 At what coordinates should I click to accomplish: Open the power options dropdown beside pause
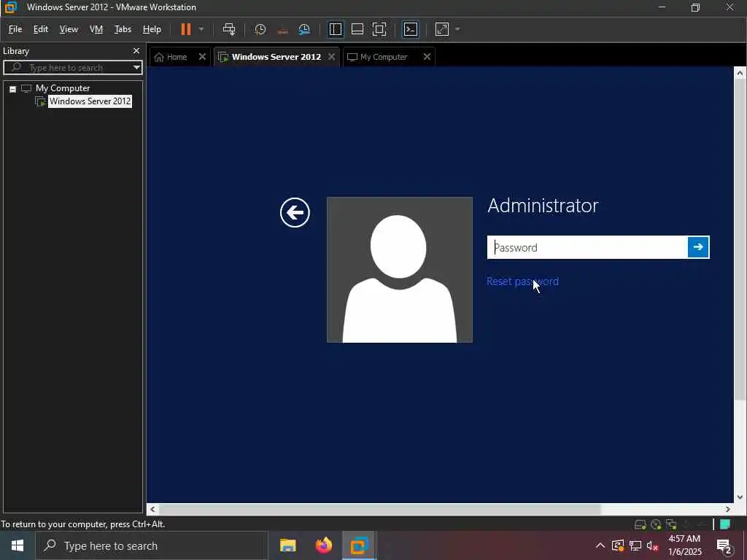pyautogui.click(x=201, y=29)
